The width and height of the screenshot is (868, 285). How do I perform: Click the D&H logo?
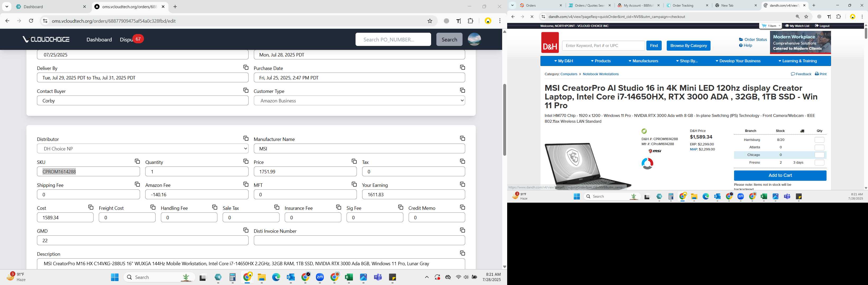pyautogui.click(x=550, y=42)
